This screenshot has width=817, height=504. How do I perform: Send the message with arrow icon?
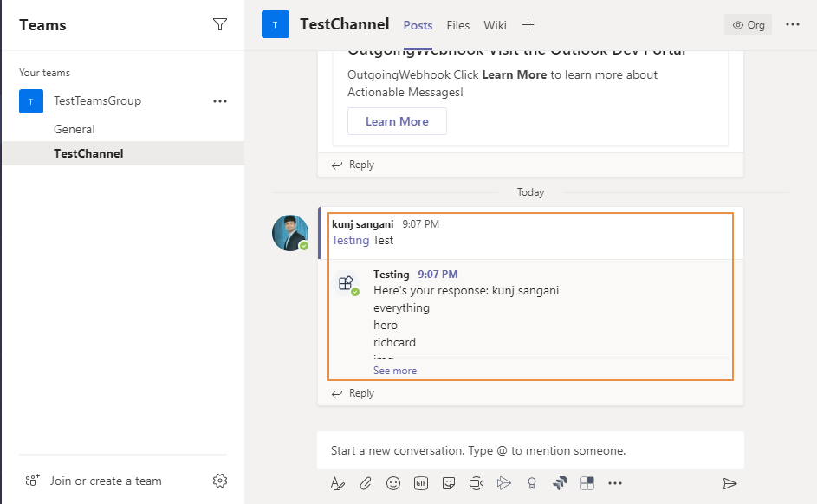pyautogui.click(x=730, y=484)
